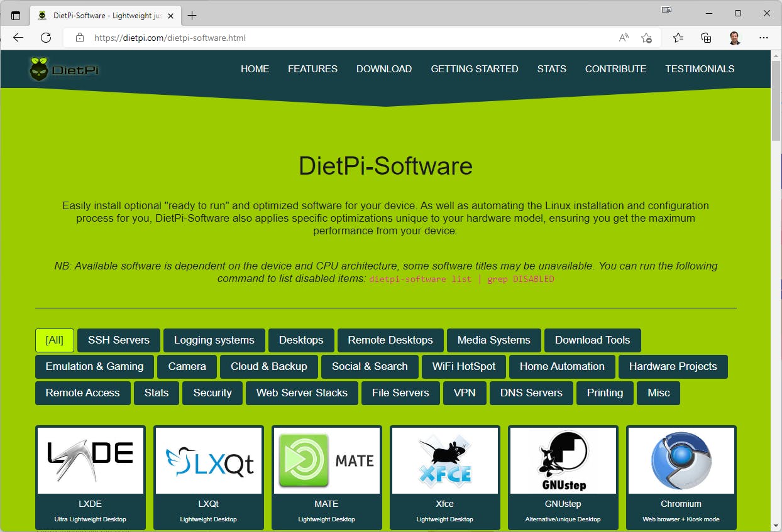Filter by Logging systems
This screenshot has height=532, width=782.
tap(214, 340)
